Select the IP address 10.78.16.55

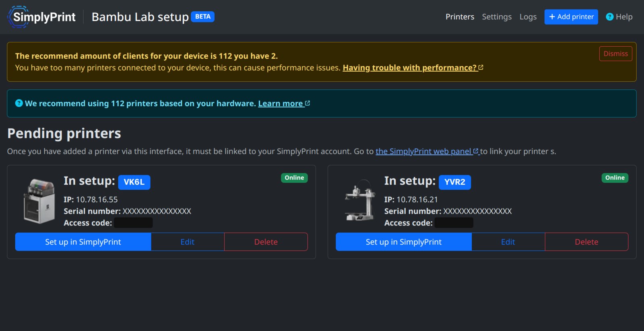click(x=97, y=199)
